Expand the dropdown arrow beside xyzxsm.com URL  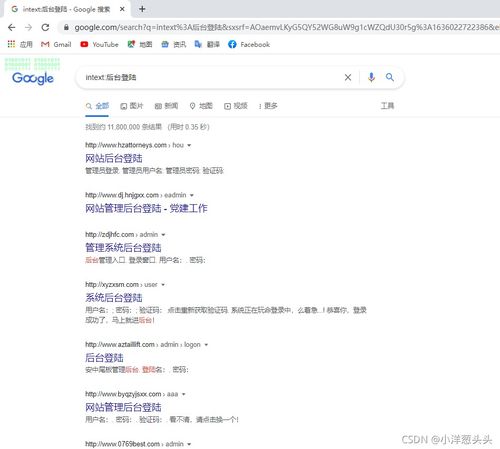[x=163, y=285]
